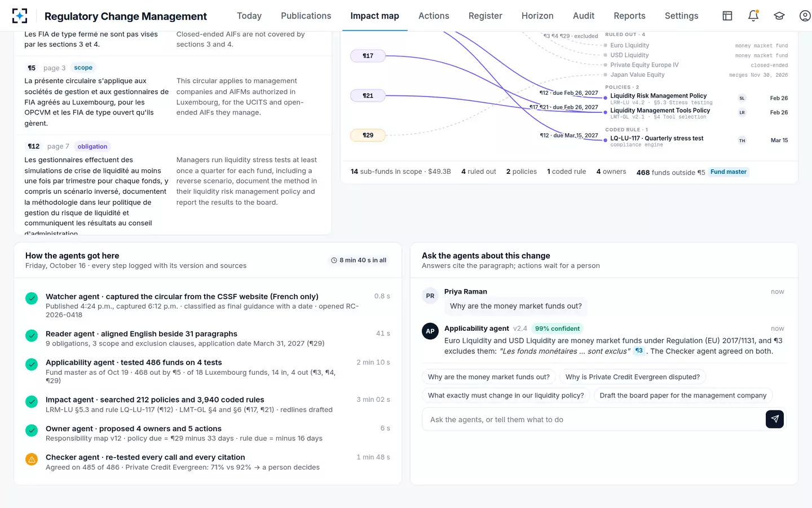Click the graduation cap training icon
This screenshot has width=812, height=508.
[779, 16]
